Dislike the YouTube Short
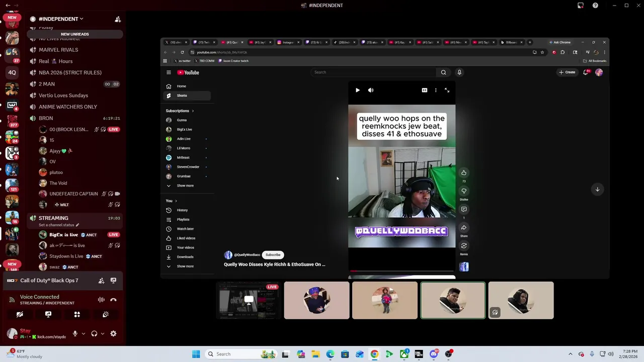The height and width of the screenshot is (362, 644). (x=464, y=191)
